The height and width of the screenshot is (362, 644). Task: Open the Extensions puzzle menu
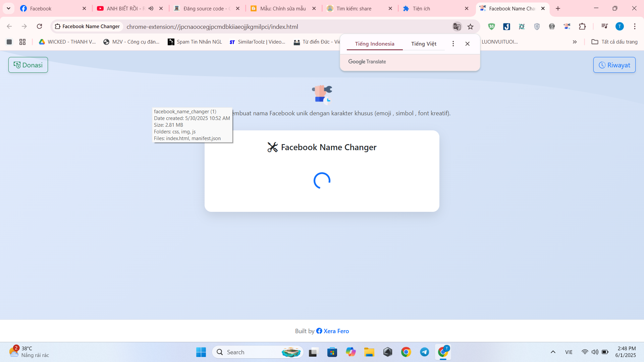tap(582, 26)
